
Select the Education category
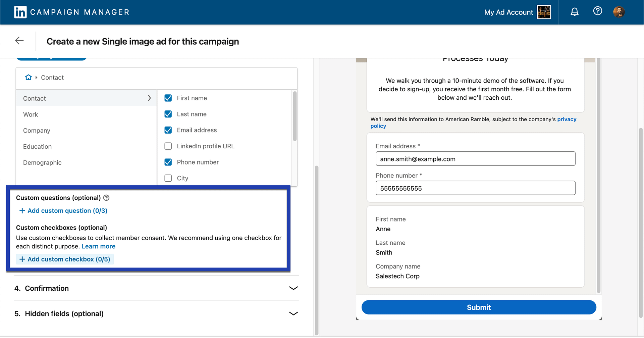coord(87,147)
